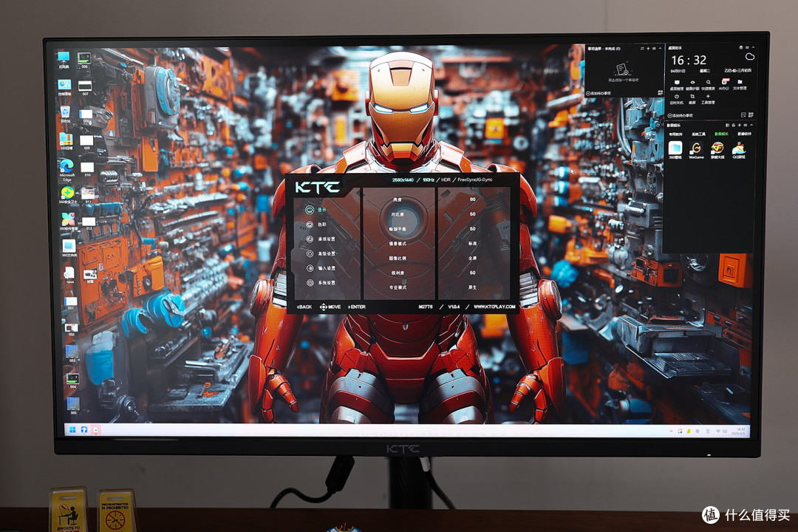Click the weather cloud icon beside clock
Viewport: 798px width, 532px height.
749,56
